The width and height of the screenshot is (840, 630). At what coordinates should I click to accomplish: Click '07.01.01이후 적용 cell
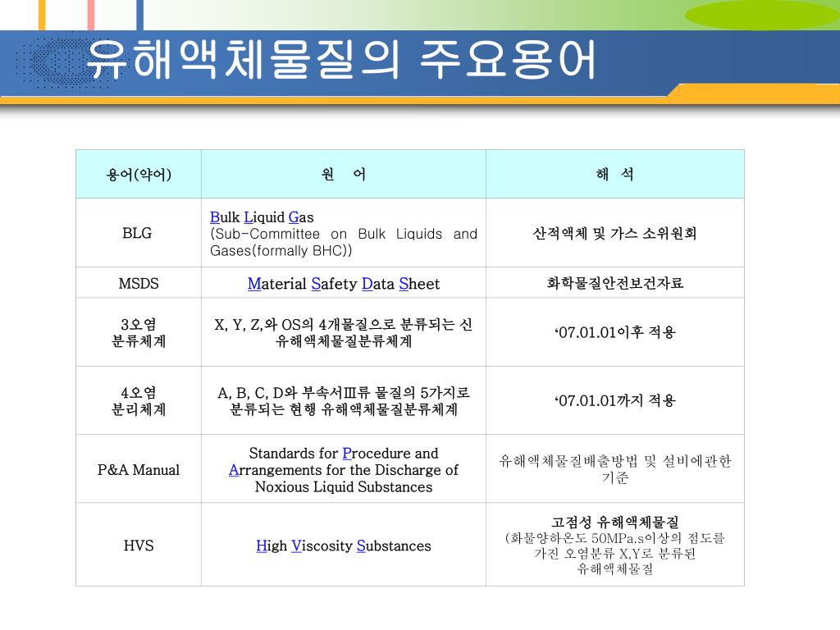pyautogui.click(x=615, y=332)
